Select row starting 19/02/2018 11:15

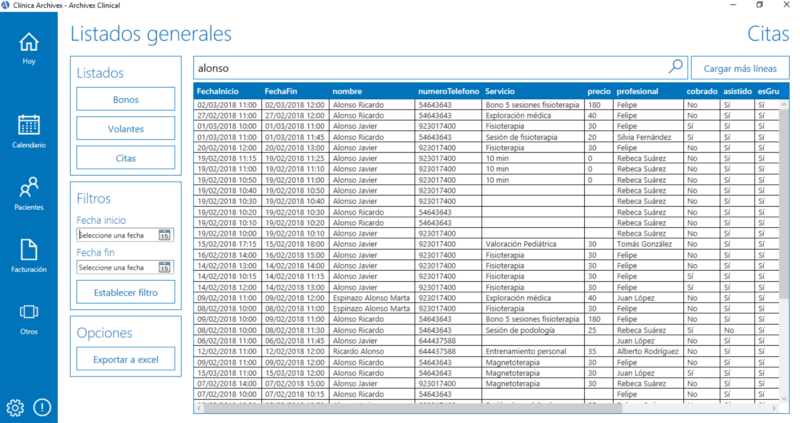pos(486,158)
